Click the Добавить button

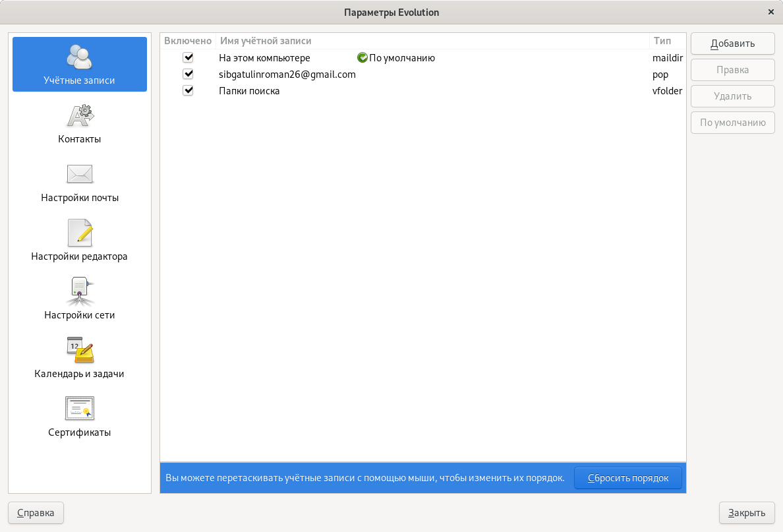732,44
